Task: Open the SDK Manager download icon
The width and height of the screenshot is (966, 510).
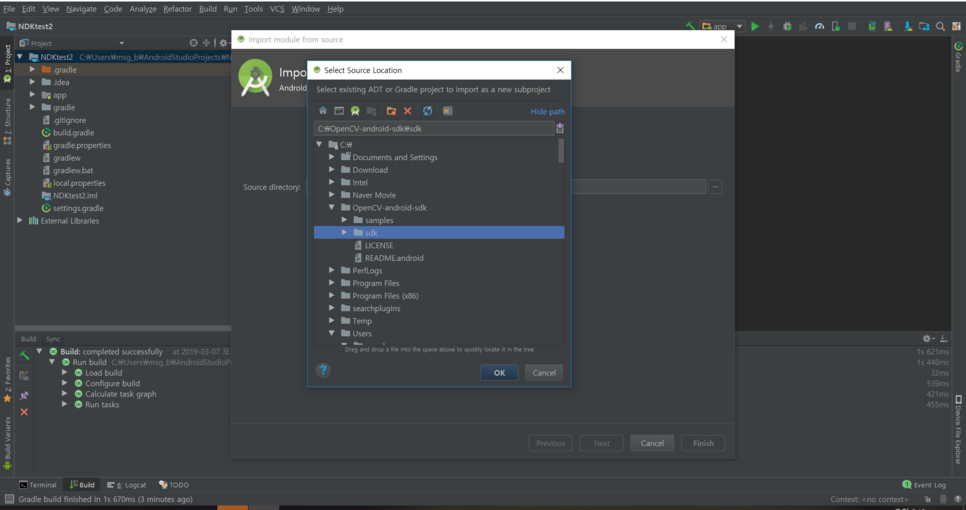Action: click(x=908, y=26)
